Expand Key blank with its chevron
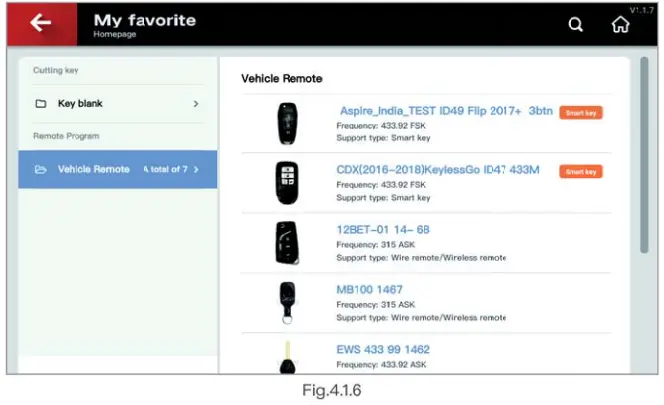Image resolution: width=664 pixels, height=405 pixels. 196,104
